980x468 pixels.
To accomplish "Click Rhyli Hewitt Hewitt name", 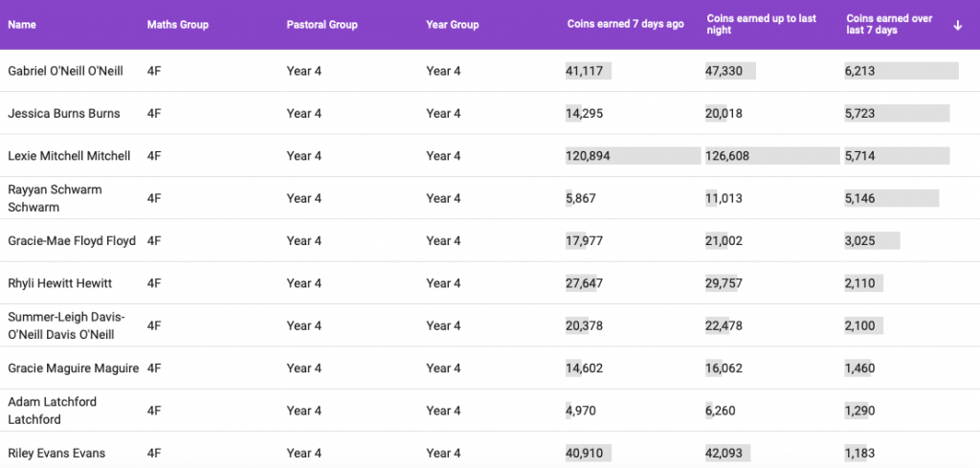I will click(x=59, y=283).
